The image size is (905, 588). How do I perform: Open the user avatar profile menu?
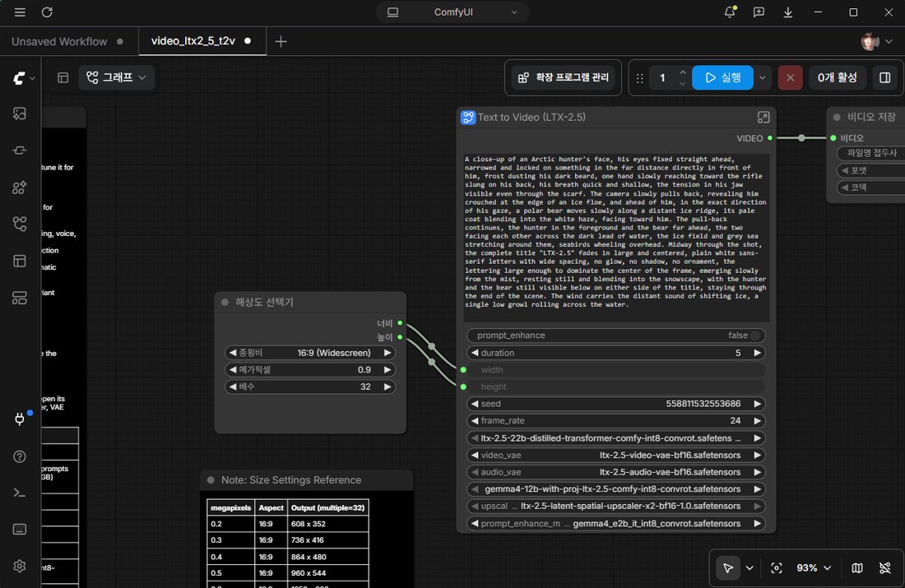coord(877,42)
